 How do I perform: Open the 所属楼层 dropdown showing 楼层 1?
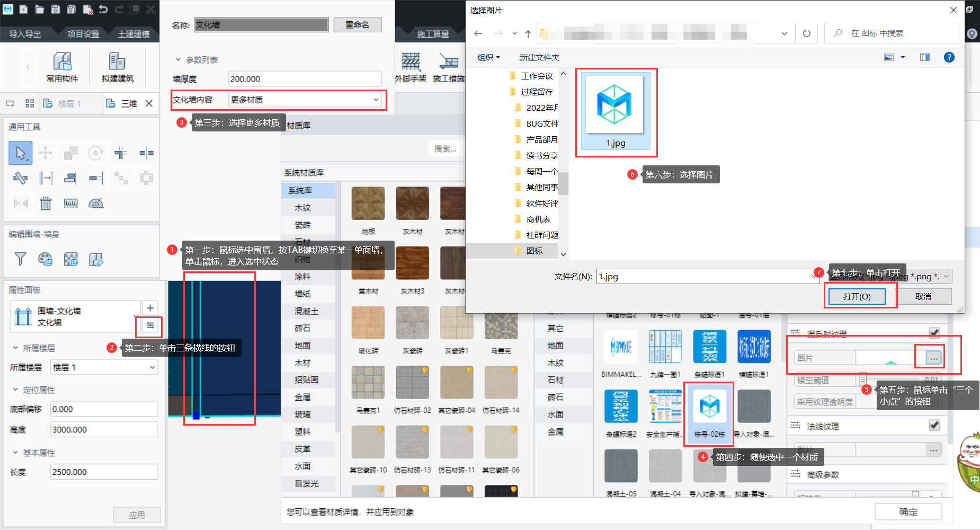104,367
